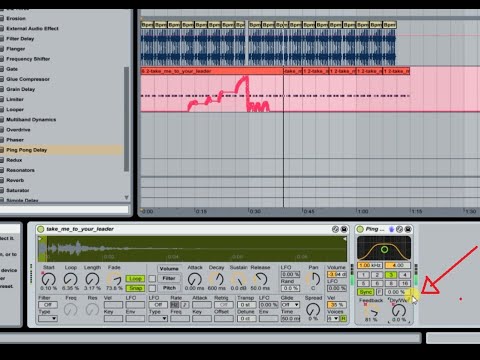Open the Voices count dropdown
Image resolution: width=480 pixels, height=360 pixels.
coord(333,319)
